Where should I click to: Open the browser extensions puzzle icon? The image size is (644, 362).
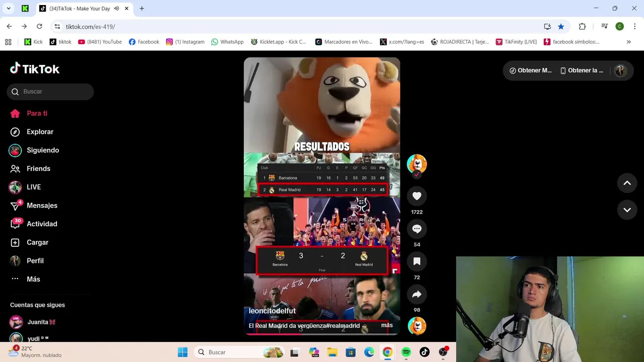coord(582,27)
